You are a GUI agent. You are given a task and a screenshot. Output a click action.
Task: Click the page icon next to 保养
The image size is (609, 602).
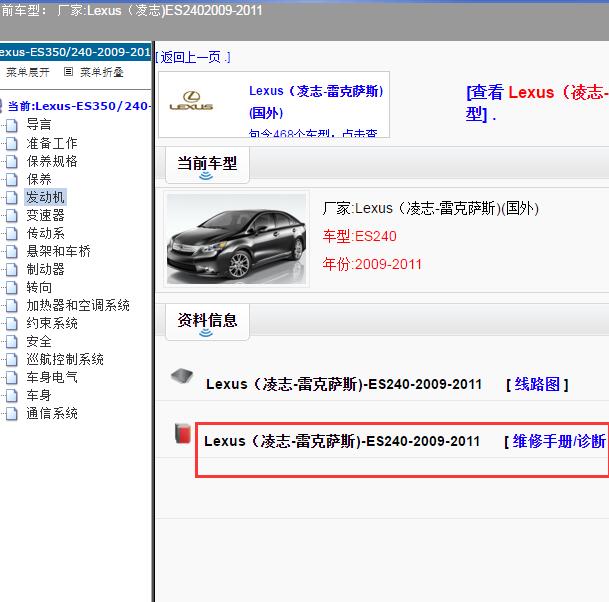[x=12, y=179]
